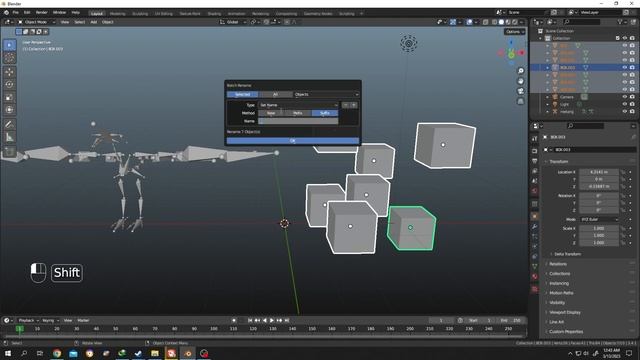
Task: Open the Object Mode dropdown
Action: (36, 22)
